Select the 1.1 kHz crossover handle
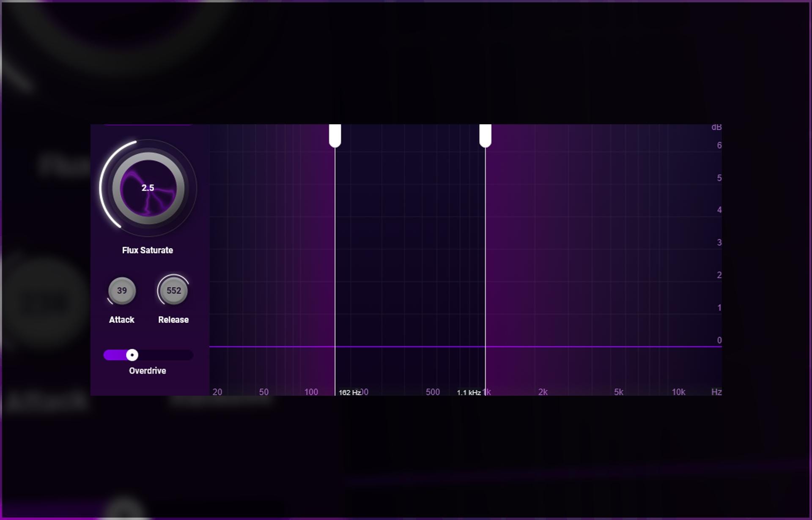The image size is (812, 520). (x=485, y=136)
